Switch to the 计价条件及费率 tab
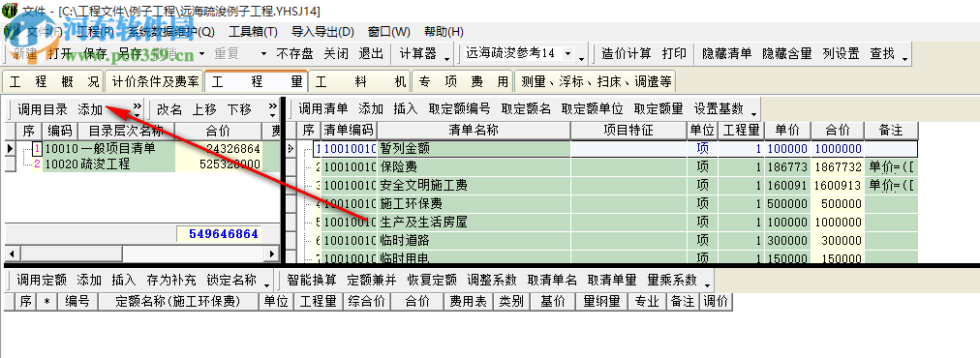 155,81
